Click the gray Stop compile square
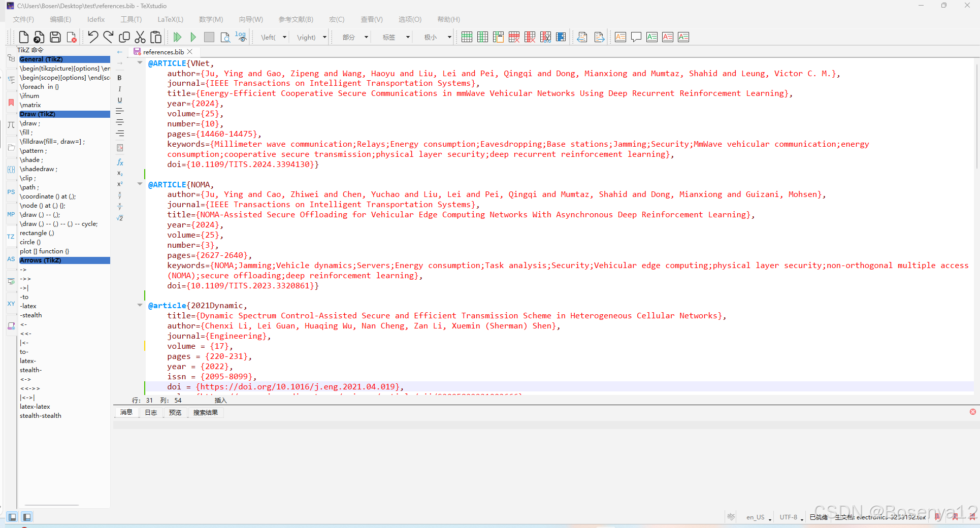Image resolution: width=980 pixels, height=528 pixels. click(x=209, y=37)
